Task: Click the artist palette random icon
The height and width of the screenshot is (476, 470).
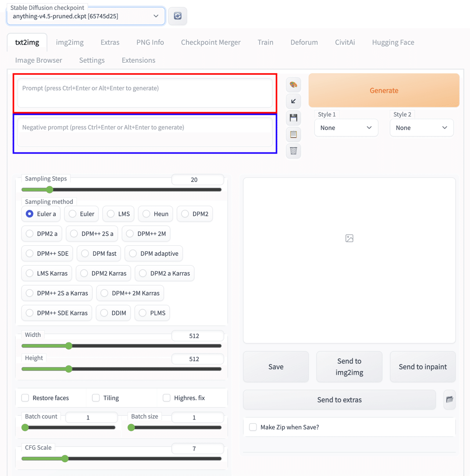Action: (293, 85)
